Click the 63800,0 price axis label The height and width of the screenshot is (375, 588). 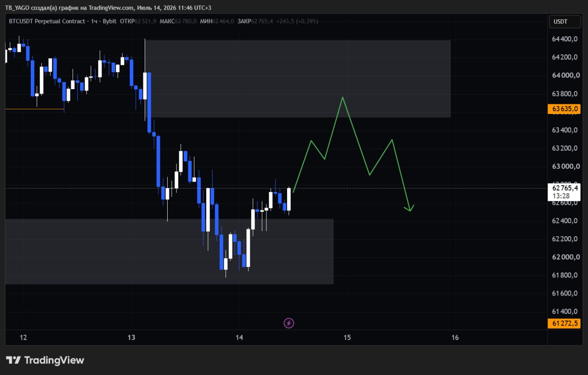coord(565,94)
